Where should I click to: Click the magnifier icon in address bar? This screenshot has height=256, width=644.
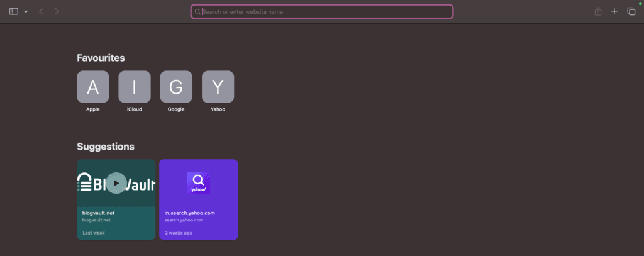click(197, 12)
